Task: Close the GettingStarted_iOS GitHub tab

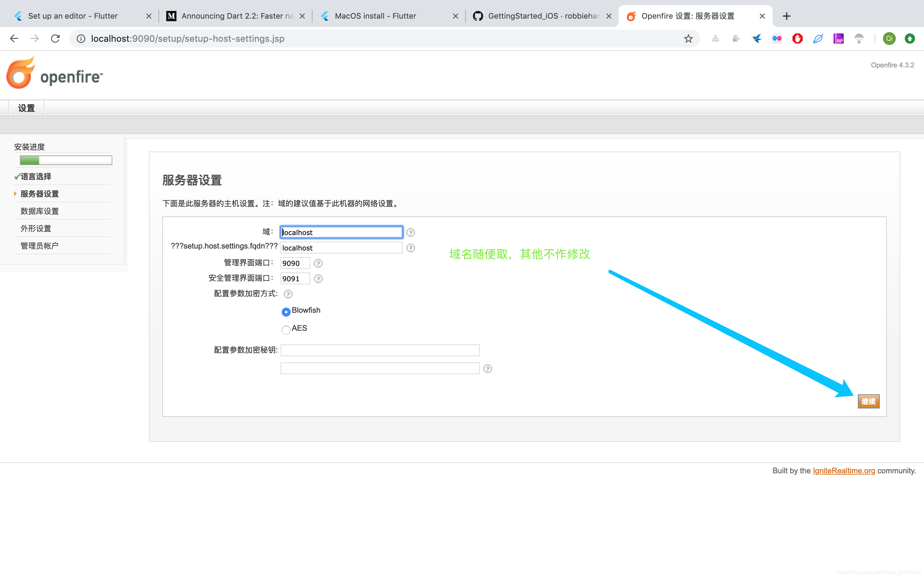Action: (609, 16)
